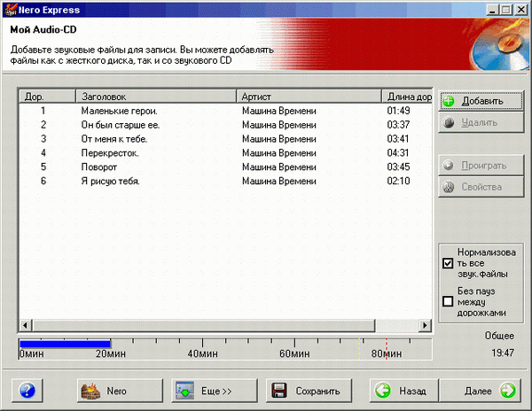Select track От меня к тебе.
This screenshot has height=411, width=532.
pos(114,139)
